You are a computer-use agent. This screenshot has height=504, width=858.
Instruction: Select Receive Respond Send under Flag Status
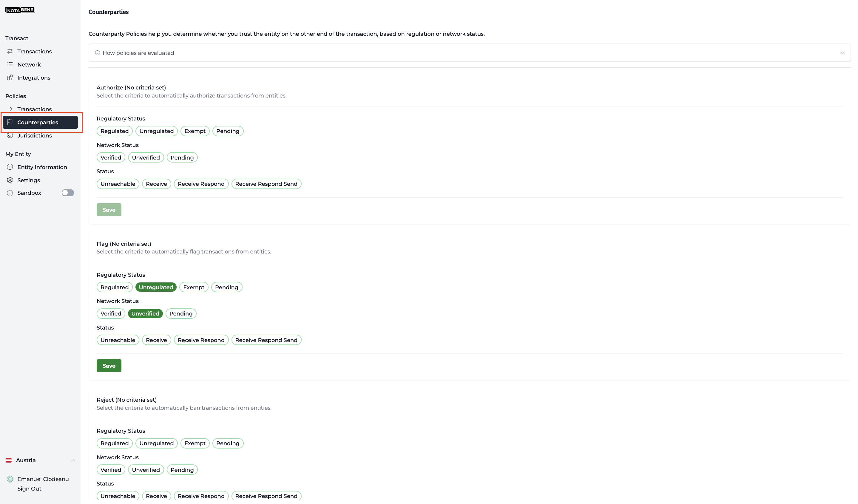click(x=266, y=340)
